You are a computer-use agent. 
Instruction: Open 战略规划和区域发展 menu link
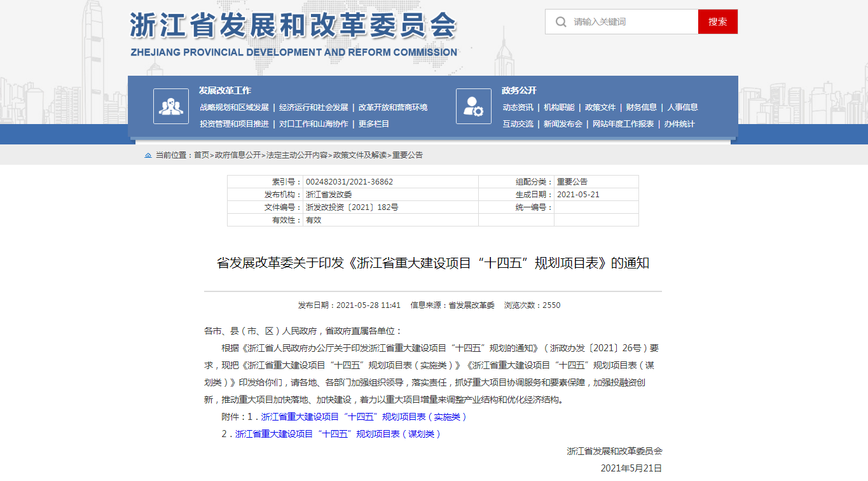click(234, 108)
